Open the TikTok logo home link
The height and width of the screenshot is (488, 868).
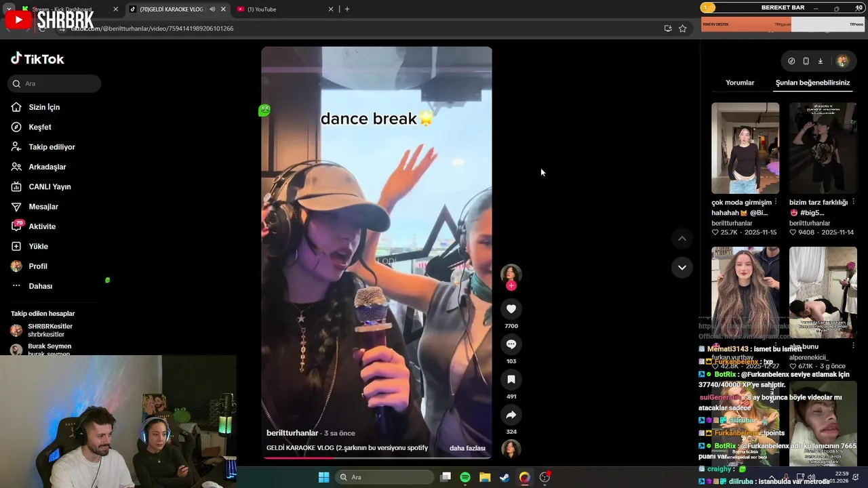[37, 59]
